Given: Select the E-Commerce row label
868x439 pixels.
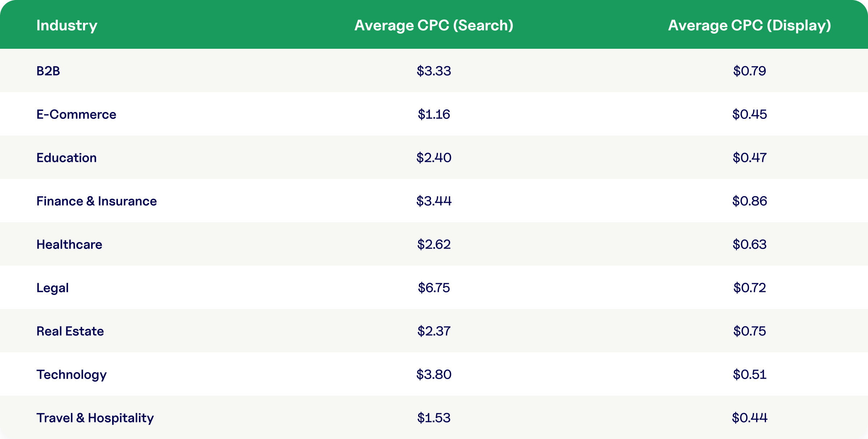Looking at the screenshot, I should coord(76,114).
